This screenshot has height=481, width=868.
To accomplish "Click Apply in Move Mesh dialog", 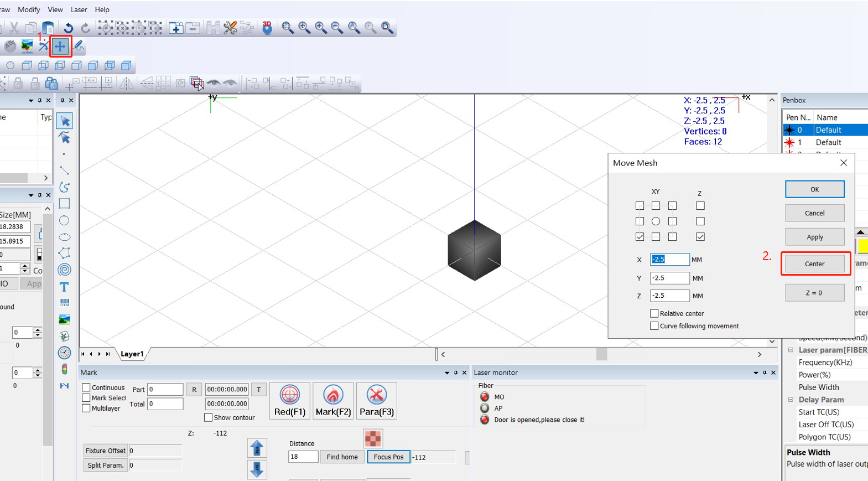I will [815, 237].
